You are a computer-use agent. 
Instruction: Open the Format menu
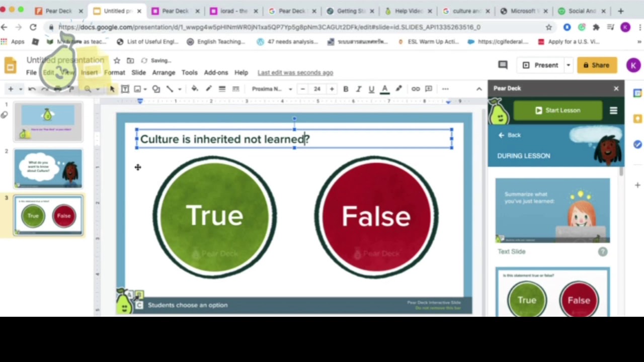[114, 72]
